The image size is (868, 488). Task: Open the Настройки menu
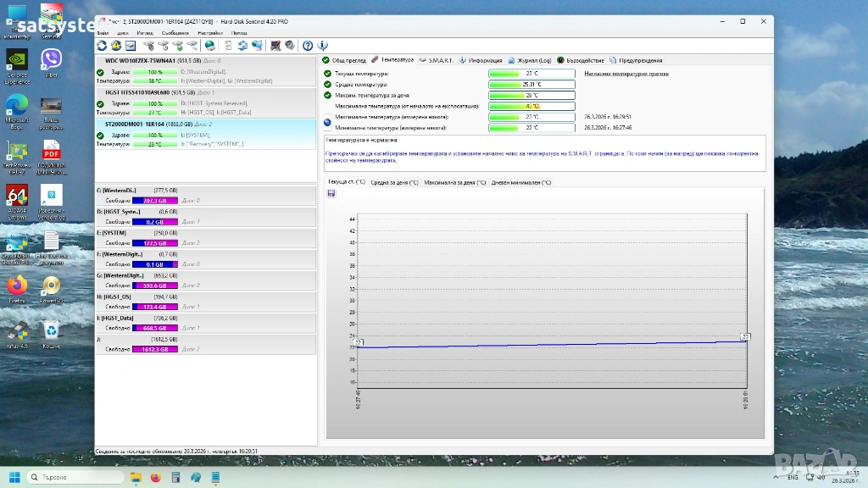[209, 33]
